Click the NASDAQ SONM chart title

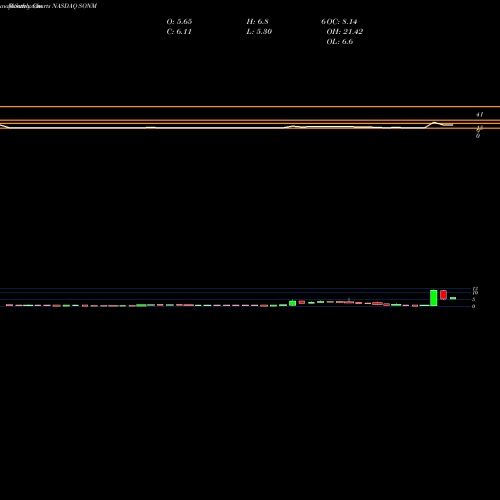[74, 6]
